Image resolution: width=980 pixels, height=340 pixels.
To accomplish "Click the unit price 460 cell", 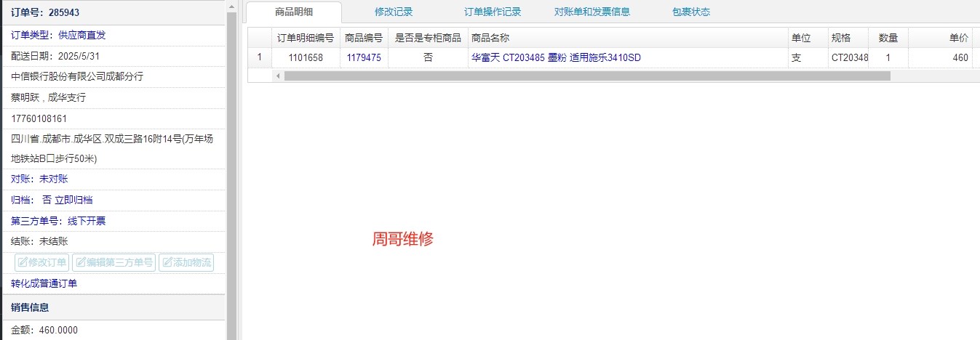I will point(941,58).
